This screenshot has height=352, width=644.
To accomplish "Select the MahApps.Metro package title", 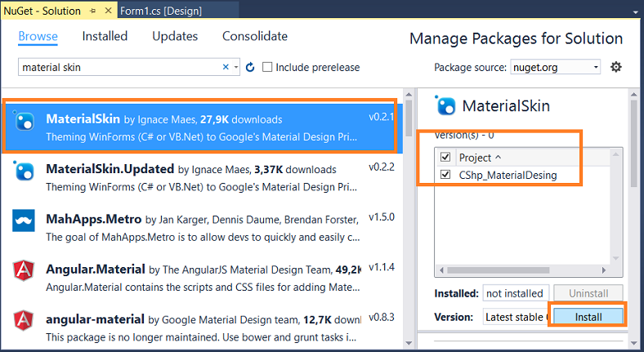I will pos(94,219).
